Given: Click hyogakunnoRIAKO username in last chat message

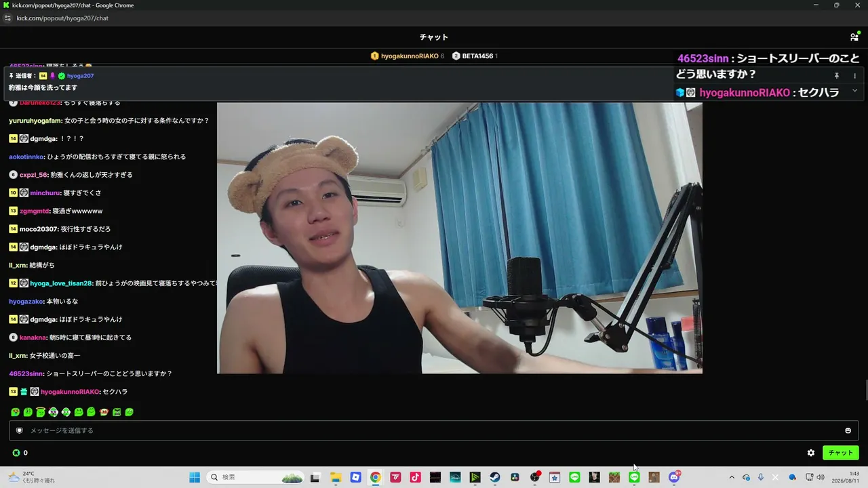Looking at the screenshot, I should 70,392.
